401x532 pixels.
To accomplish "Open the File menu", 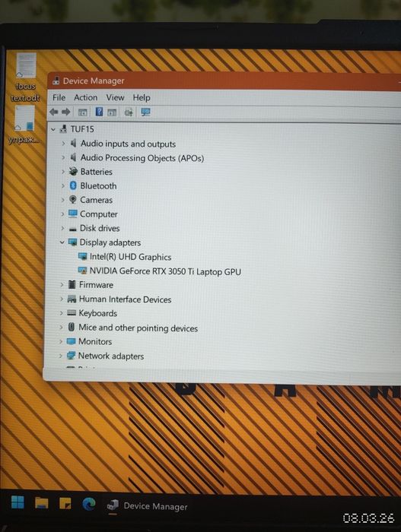I will (59, 98).
